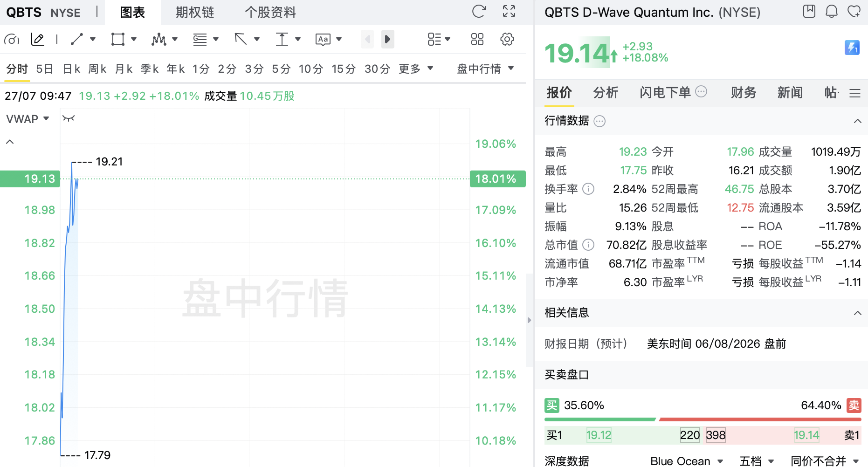Switch to the 图表 tab

[132, 13]
